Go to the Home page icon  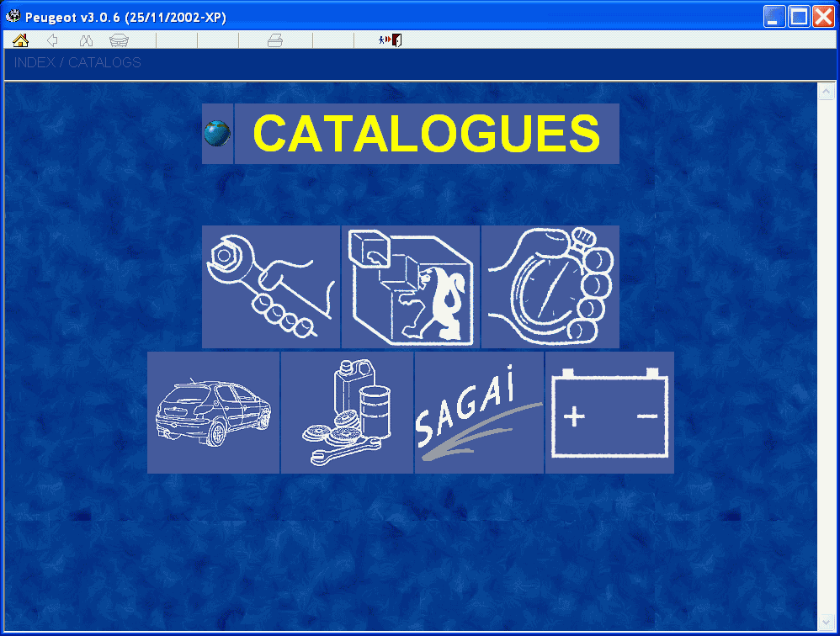pos(20,40)
